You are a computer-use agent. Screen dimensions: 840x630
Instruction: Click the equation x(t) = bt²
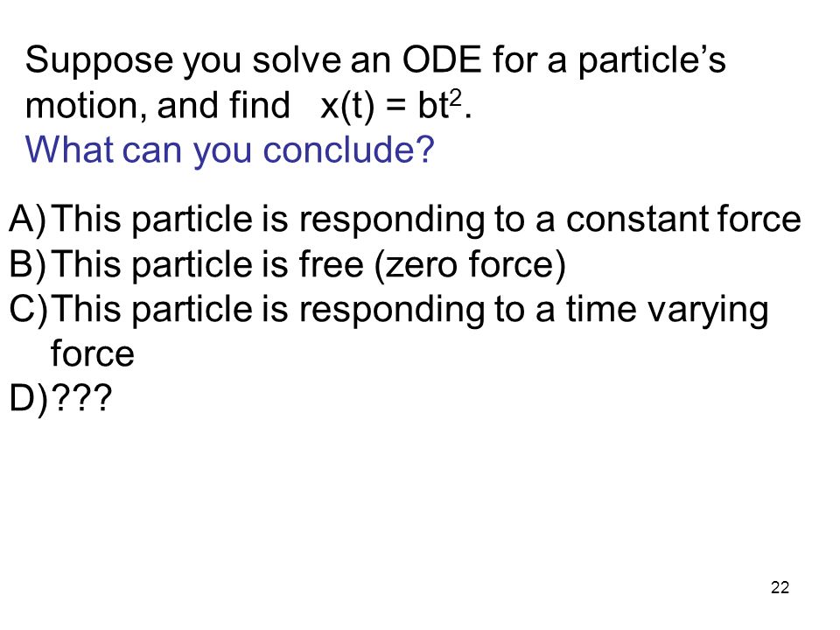[395, 105]
